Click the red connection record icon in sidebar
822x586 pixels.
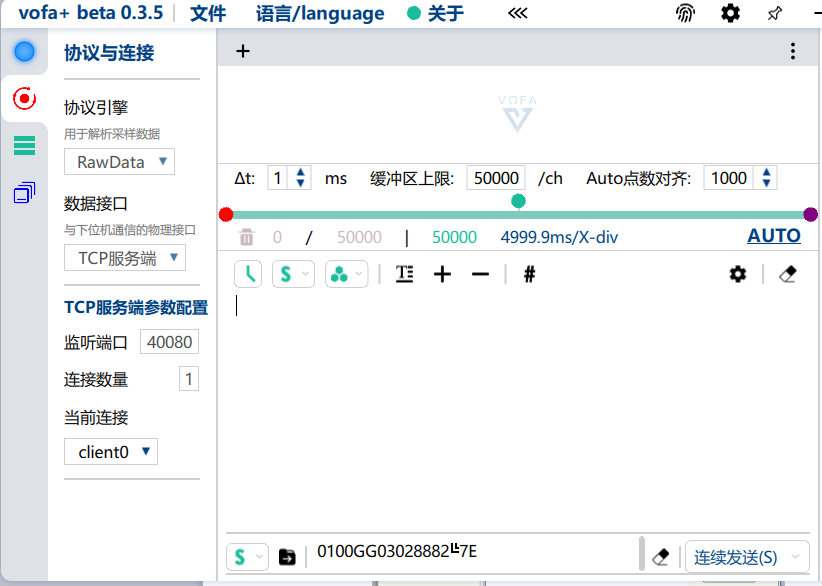pyautogui.click(x=24, y=98)
